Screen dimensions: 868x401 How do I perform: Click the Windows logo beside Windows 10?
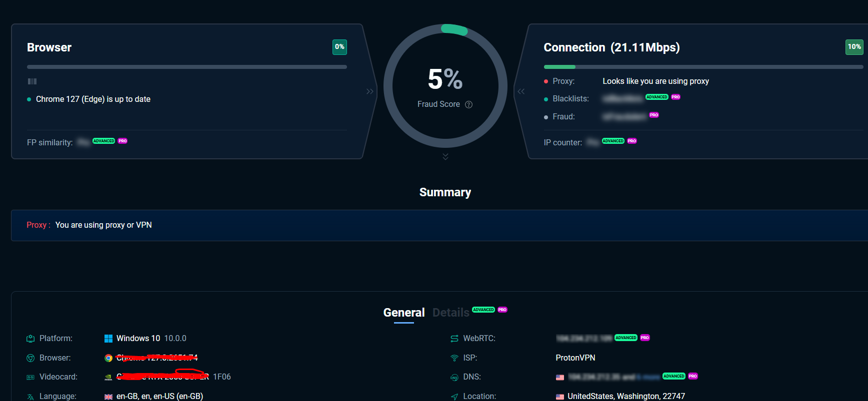tap(108, 339)
